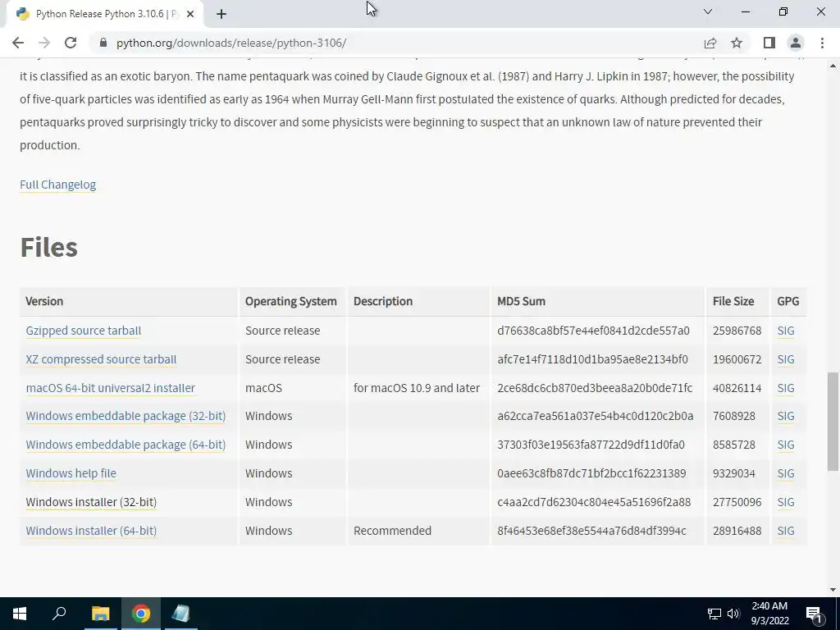840x630 pixels.
Task: Click the network icon in system tray
Action: [714, 614]
